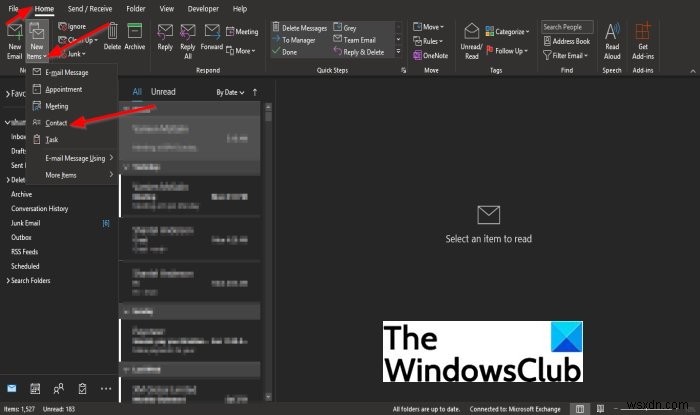Toggle the Unread/Read envelope icon
The width and height of the screenshot is (700, 415).
point(471,31)
